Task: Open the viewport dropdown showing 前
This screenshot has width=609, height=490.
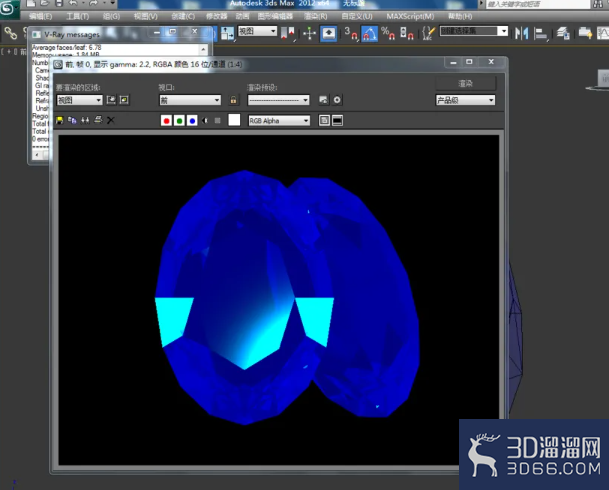Action: click(190, 100)
